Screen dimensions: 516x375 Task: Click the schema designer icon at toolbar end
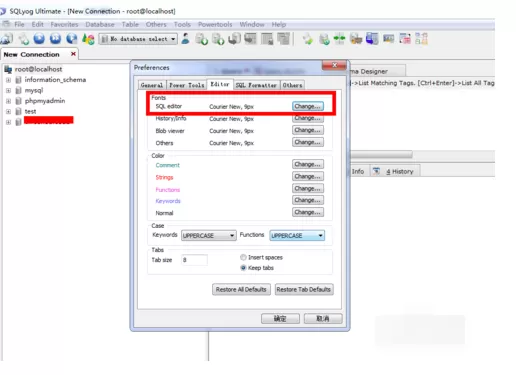click(421, 39)
